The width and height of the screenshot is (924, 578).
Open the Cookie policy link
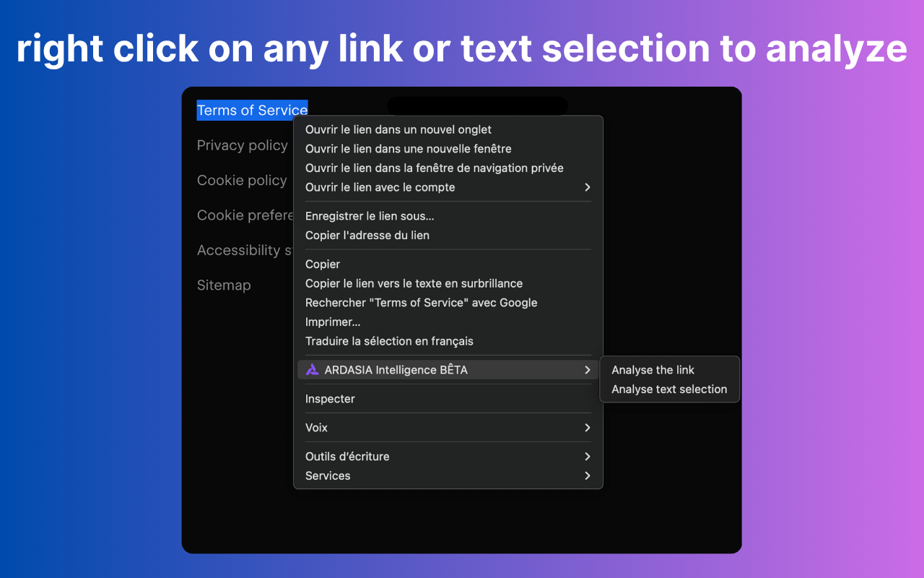[x=242, y=181]
